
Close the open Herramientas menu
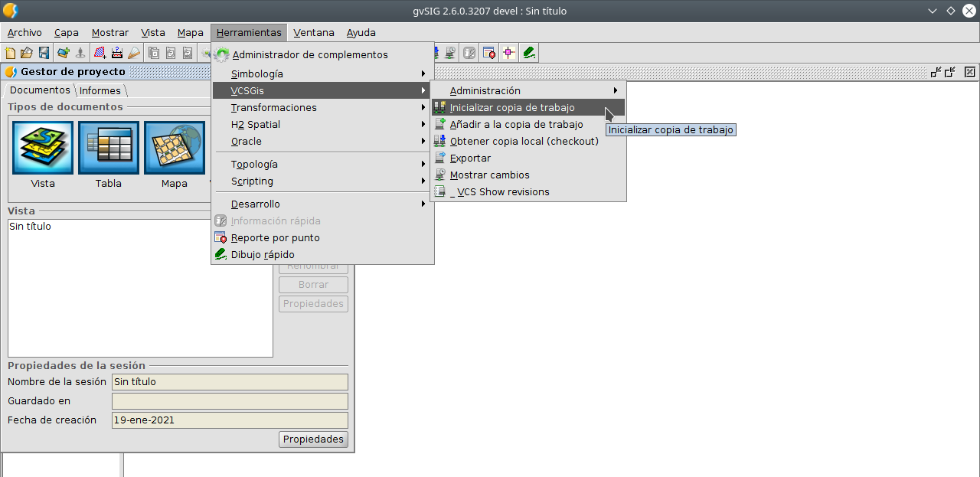[249, 33]
